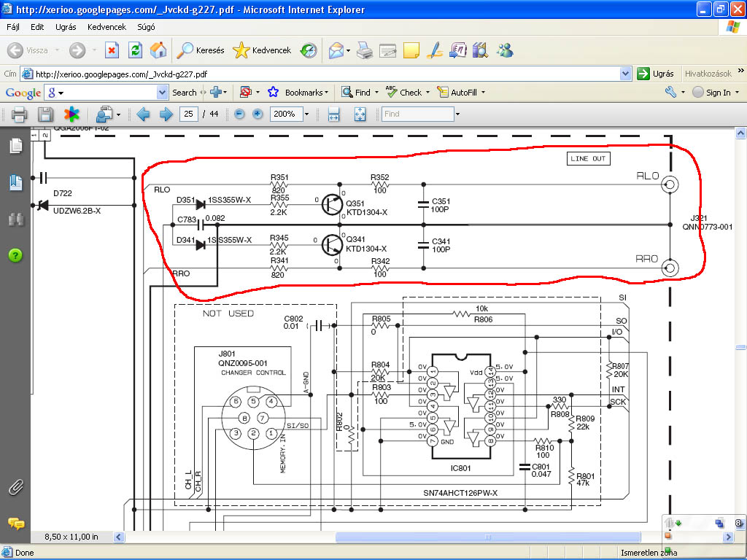Open the History clock icon
The image size is (747, 560).
point(309,50)
